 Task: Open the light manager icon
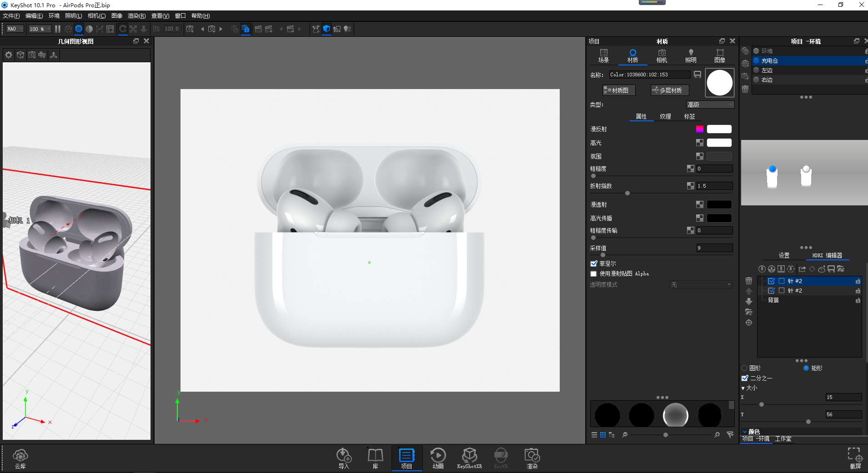click(x=348, y=29)
